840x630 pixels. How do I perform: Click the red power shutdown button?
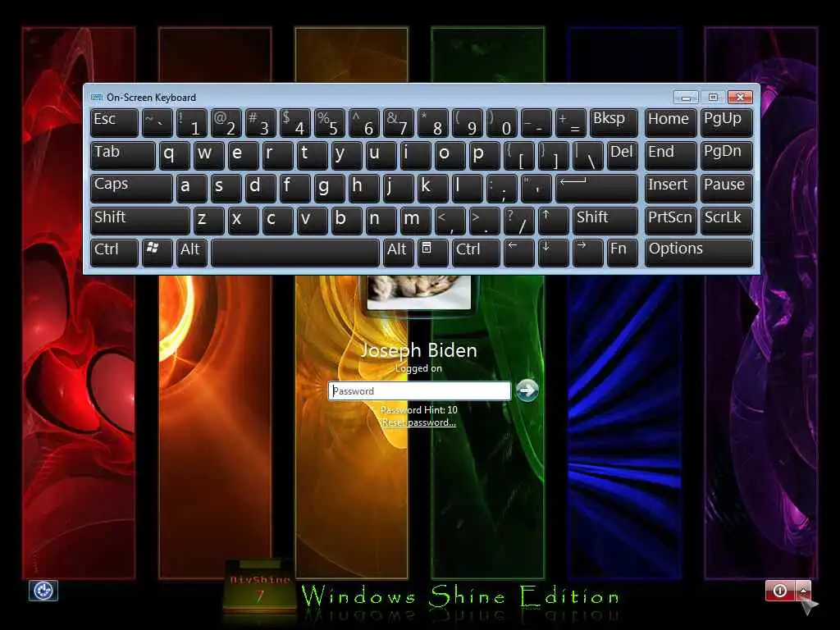point(780,591)
